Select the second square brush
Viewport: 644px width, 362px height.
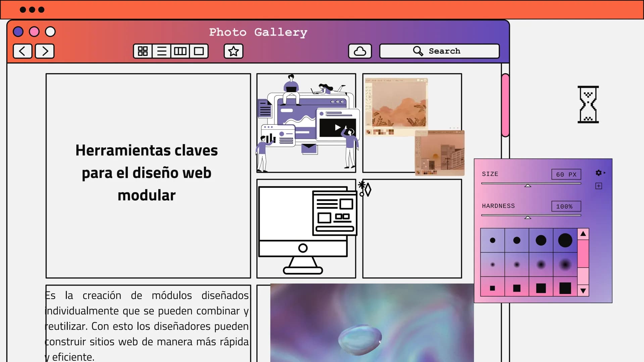(517, 288)
